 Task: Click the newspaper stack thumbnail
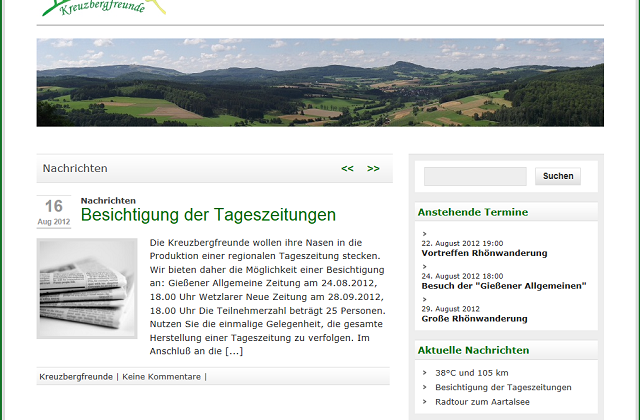(x=87, y=289)
